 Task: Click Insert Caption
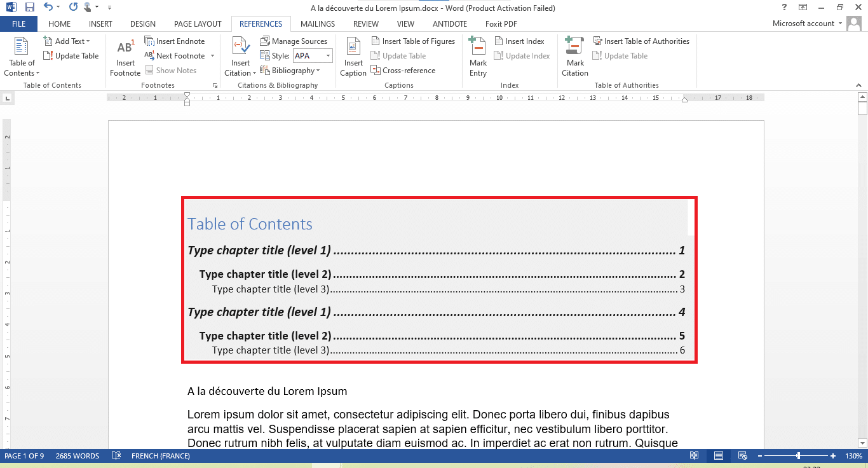coord(353,57)
